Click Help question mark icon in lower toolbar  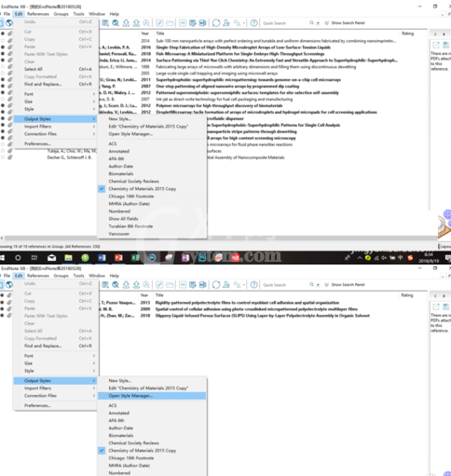click(253, 285)
